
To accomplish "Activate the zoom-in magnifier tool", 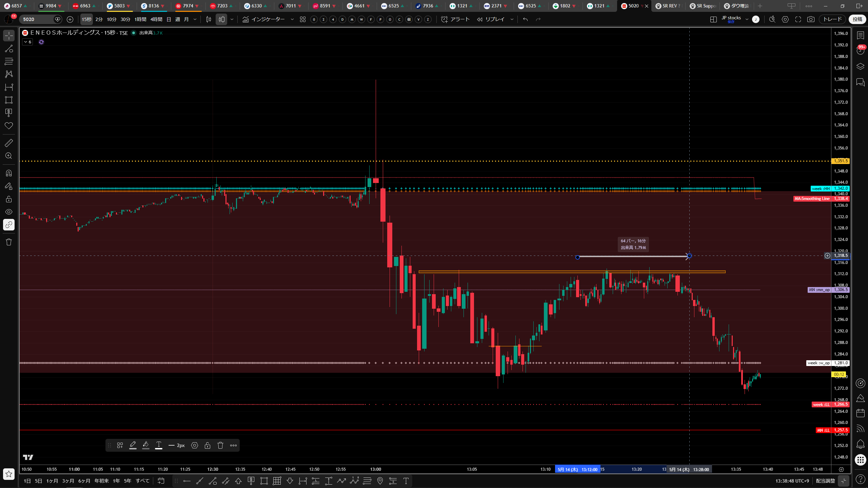I will (9, 156).
